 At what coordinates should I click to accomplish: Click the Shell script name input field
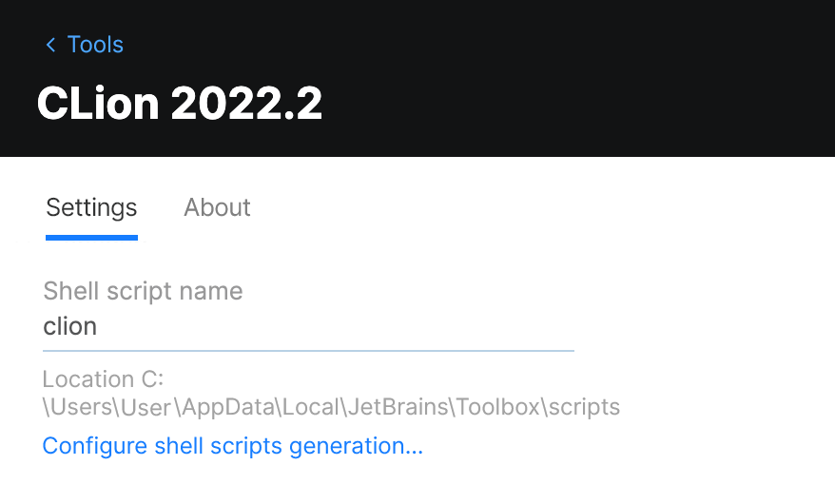pos(308,327)
